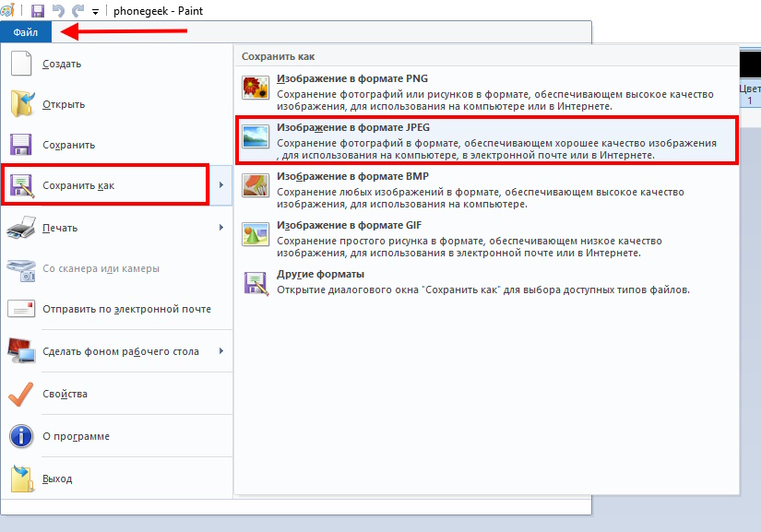
Task: Choose the Создать menu entry
Action: (x=116, y=64)
